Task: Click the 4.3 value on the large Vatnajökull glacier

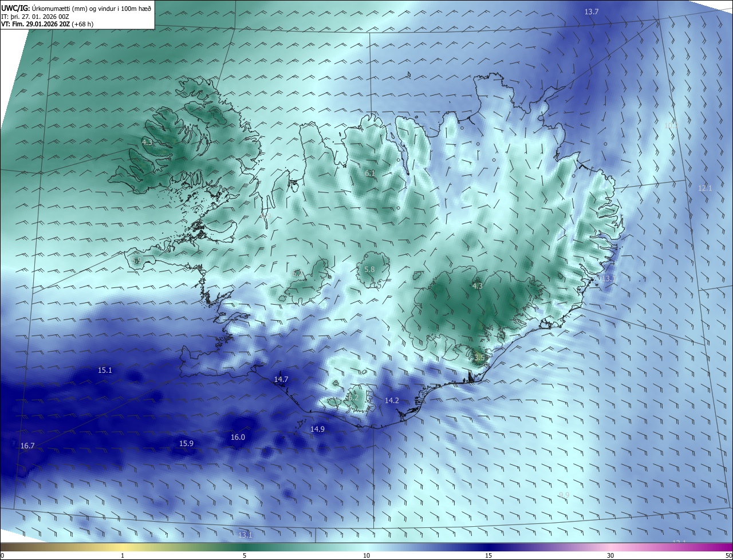Action: coord(478,285)
